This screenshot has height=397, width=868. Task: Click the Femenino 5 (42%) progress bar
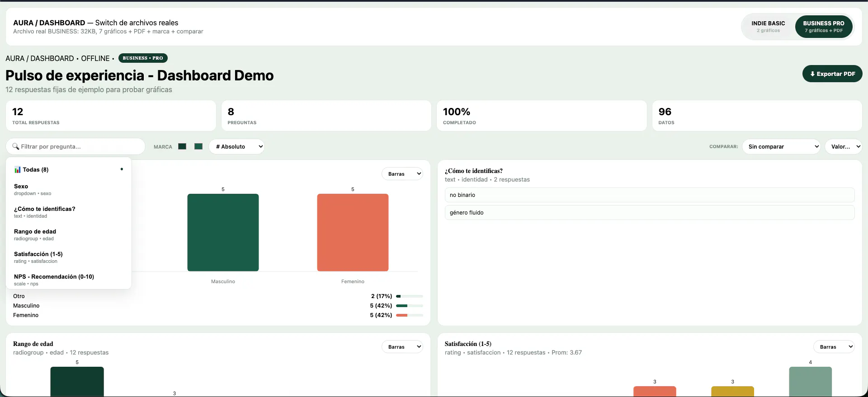410,315
